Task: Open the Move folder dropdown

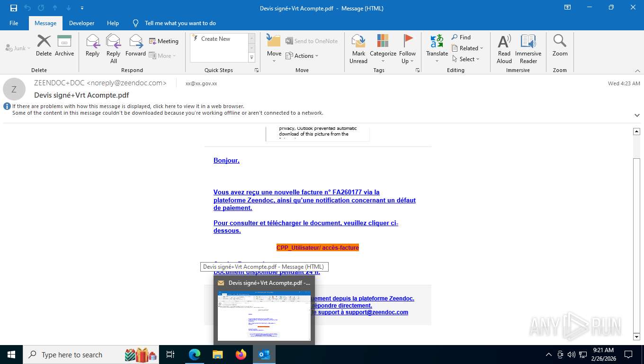Action: coord(274,49)
